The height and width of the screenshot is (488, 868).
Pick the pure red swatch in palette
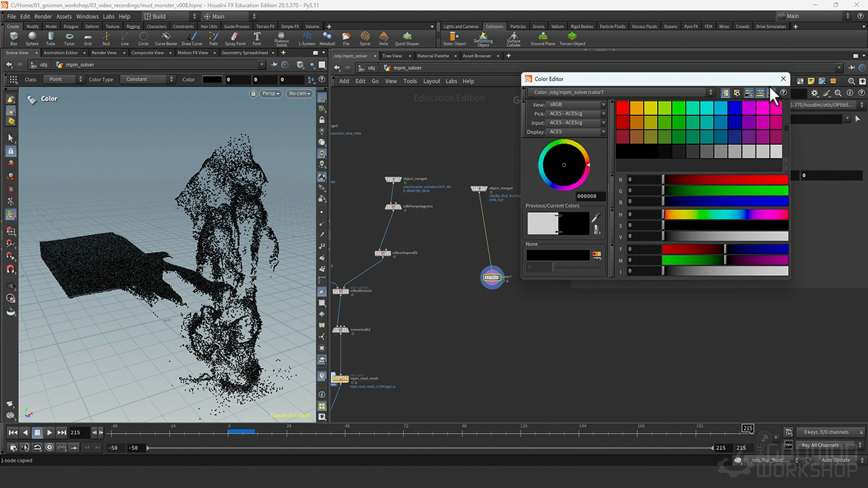[623, 108]
